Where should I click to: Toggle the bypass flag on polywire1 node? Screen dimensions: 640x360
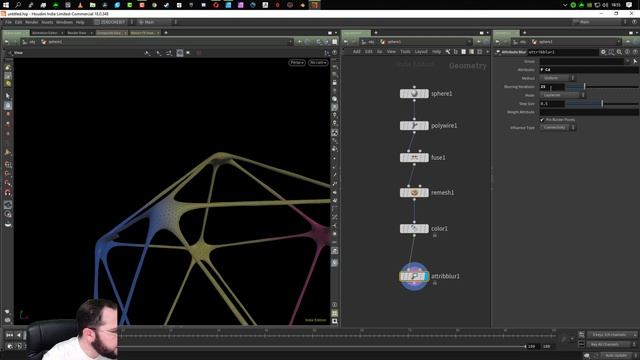402,126
